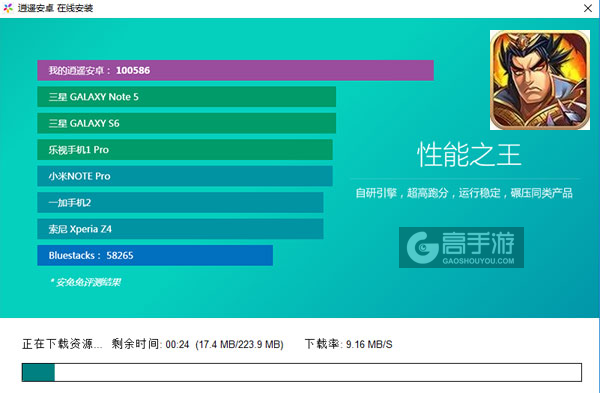Viewport: 600px width, 393px height.
Task: Click the download rate 9.16 MB/S value
Action: pyautogui.click(x=369, y=345)
